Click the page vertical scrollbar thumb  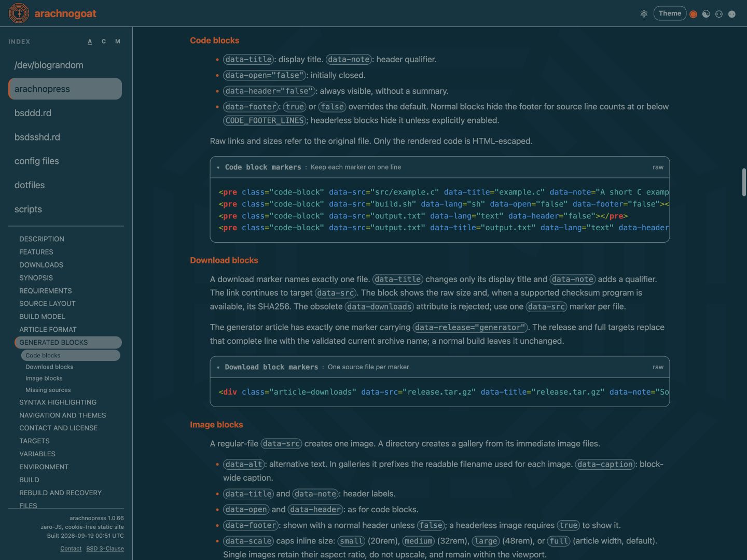(x=744, y=183)
